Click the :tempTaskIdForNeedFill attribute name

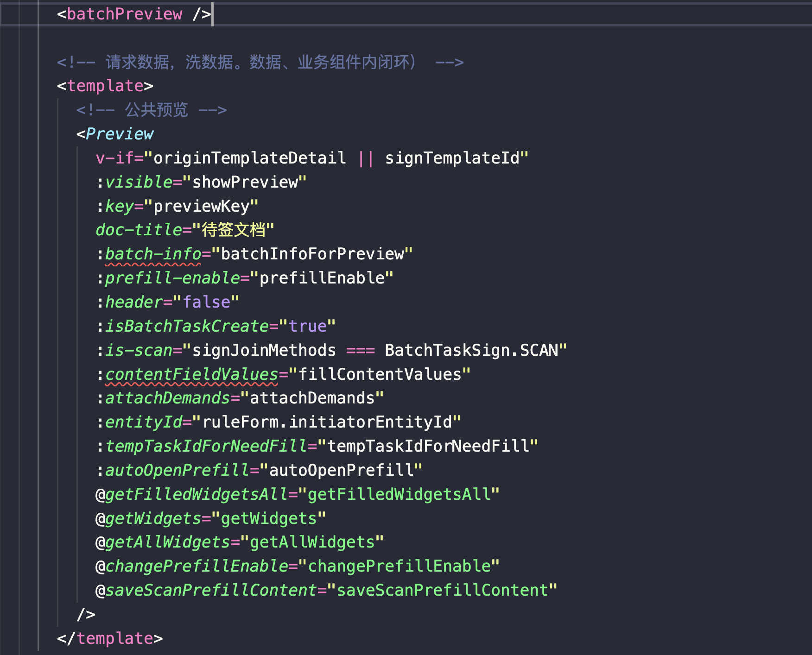click(202, 446)
